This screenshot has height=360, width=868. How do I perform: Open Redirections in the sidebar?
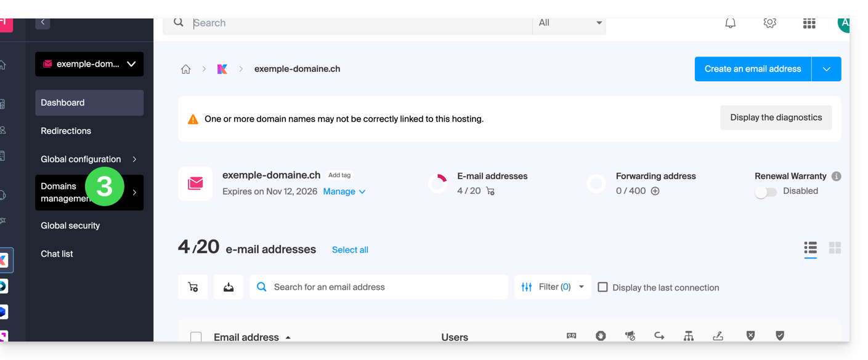click(66, 131)
